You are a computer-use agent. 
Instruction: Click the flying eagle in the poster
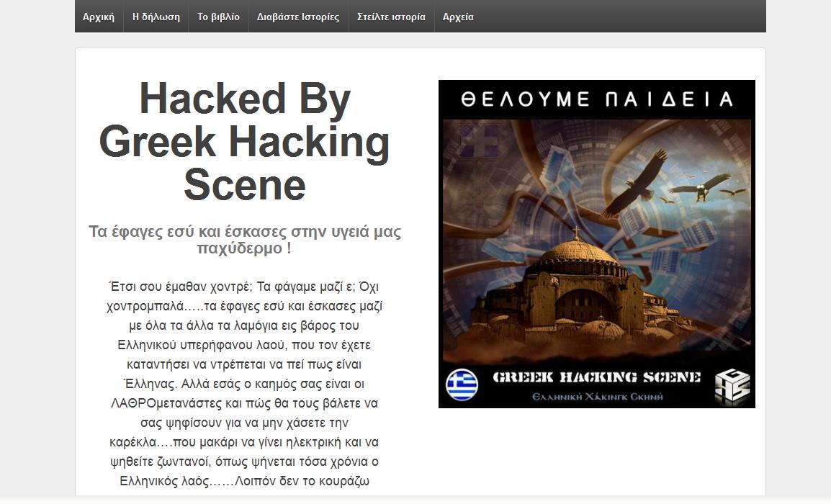pyautogui.click(x=635, y=183)
